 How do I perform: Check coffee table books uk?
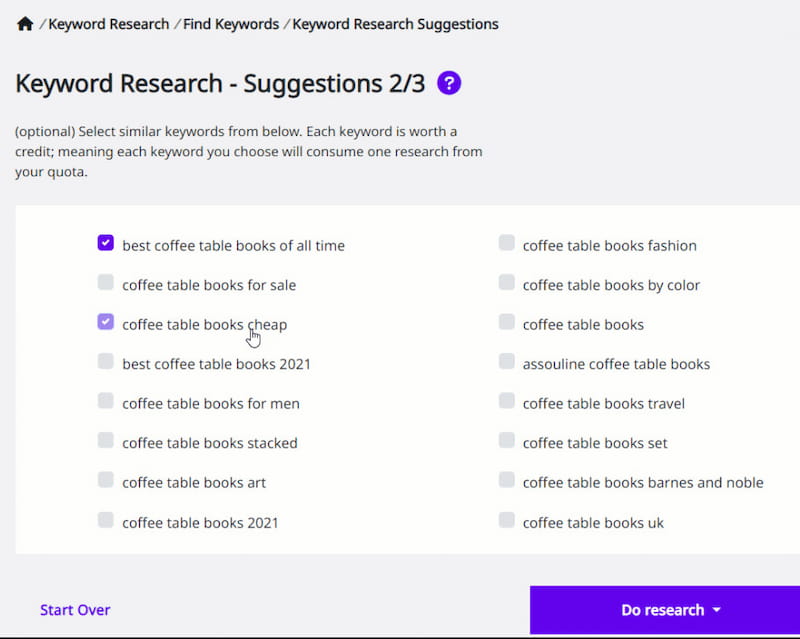point(507,520)
